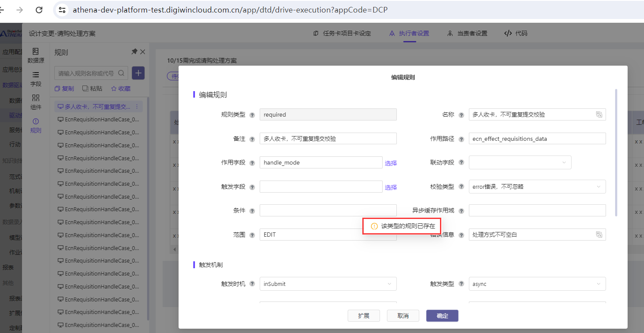Open the 数据源 sidebar panel

tap(36, 56)
